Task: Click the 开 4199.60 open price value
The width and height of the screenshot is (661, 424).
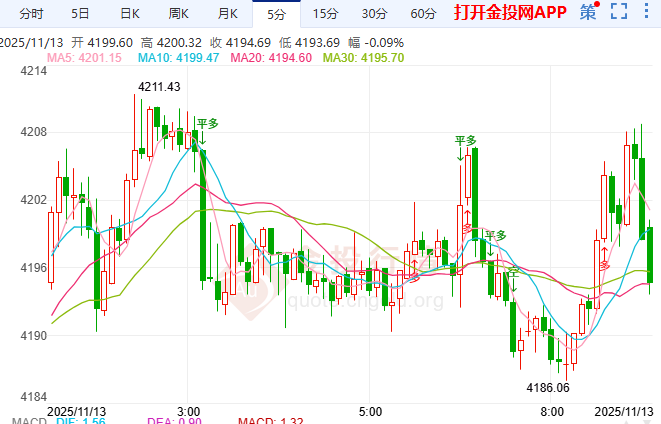Action: (x=102, y=43)
